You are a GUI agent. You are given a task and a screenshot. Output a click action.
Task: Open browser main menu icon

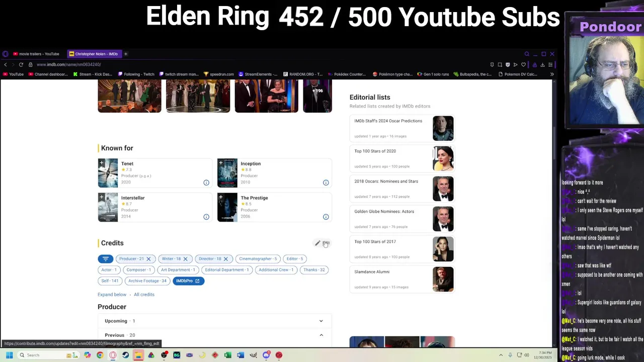pos(550,65)
